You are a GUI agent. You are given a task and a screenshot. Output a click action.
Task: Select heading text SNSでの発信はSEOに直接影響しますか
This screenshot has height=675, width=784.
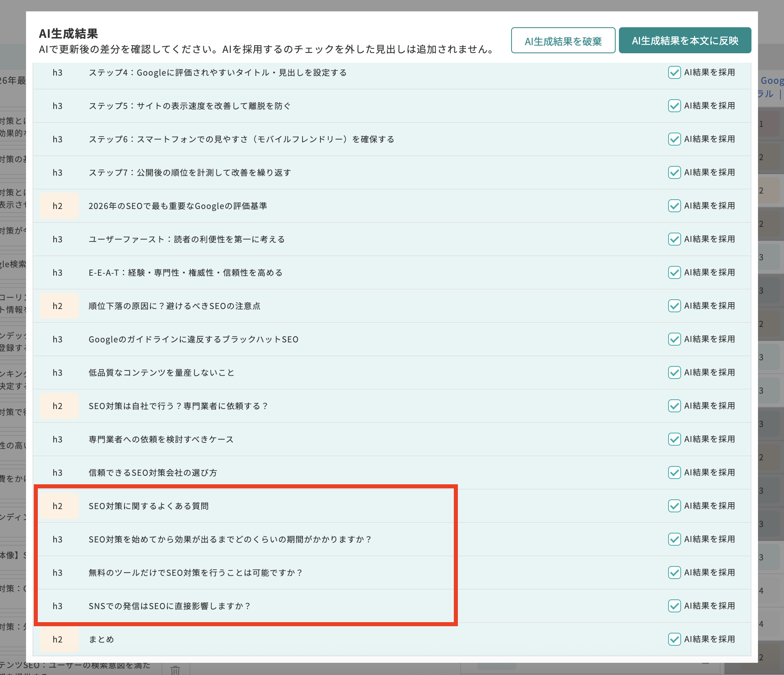click(x=169, y=606)
